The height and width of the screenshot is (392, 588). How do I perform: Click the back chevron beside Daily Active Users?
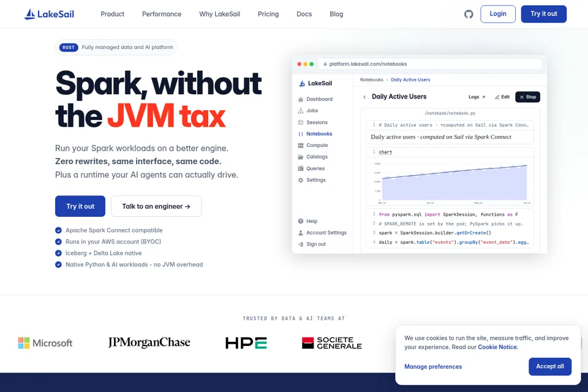[x=364, y=97]
